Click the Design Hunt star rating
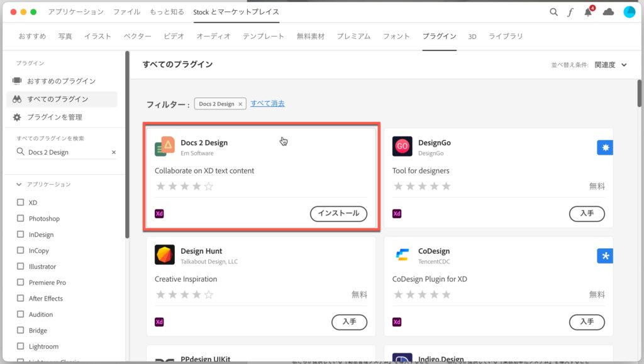 [x=185, y=295]
